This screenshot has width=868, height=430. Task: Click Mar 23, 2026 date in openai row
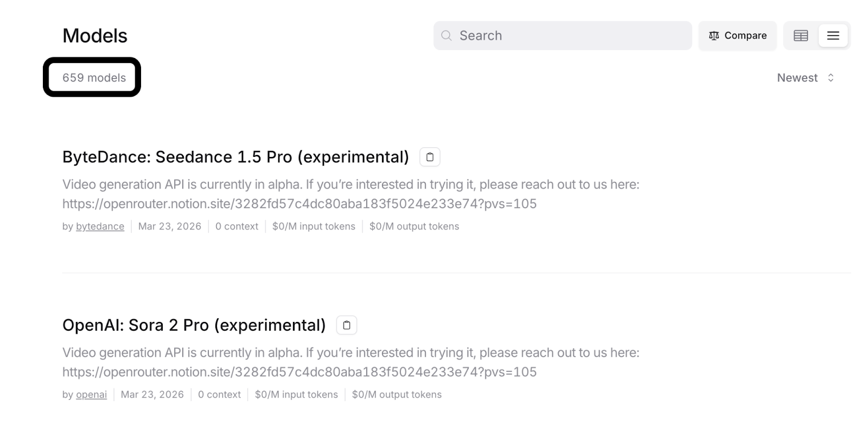tap(152, 395)
